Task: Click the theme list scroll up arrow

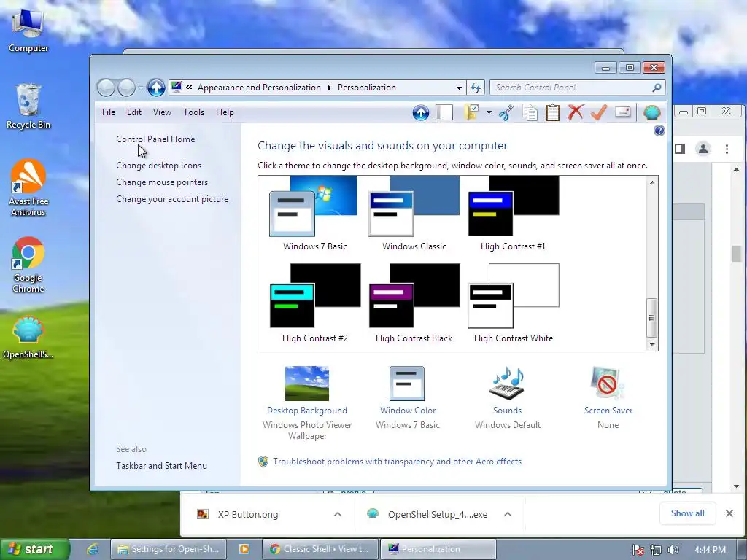Action: tap(652, 182)
